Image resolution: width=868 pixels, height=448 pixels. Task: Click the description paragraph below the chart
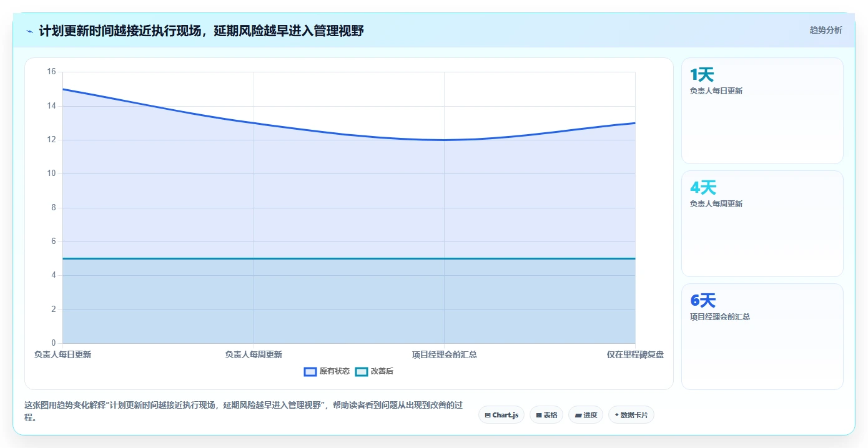pos(244,411)
